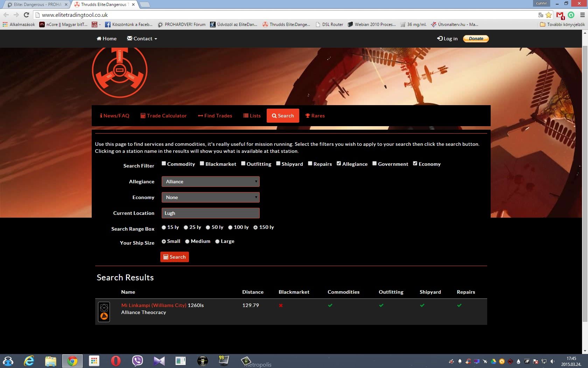Run the search with the Search button

tap(175, 257)
